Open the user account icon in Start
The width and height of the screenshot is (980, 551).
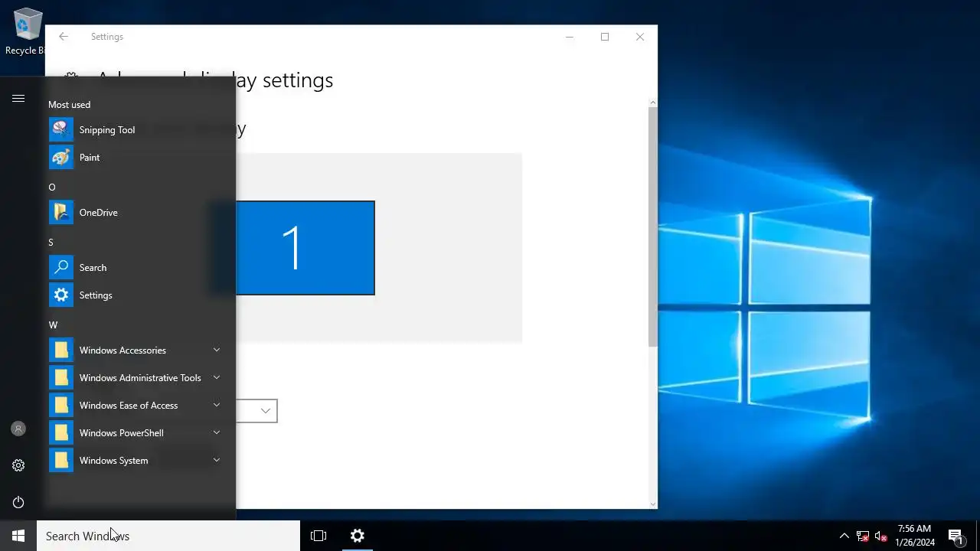click(18, 429)
